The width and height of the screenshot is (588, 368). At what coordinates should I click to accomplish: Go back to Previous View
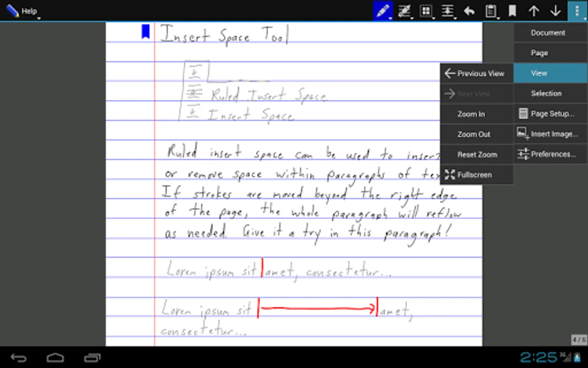point(477,74)
